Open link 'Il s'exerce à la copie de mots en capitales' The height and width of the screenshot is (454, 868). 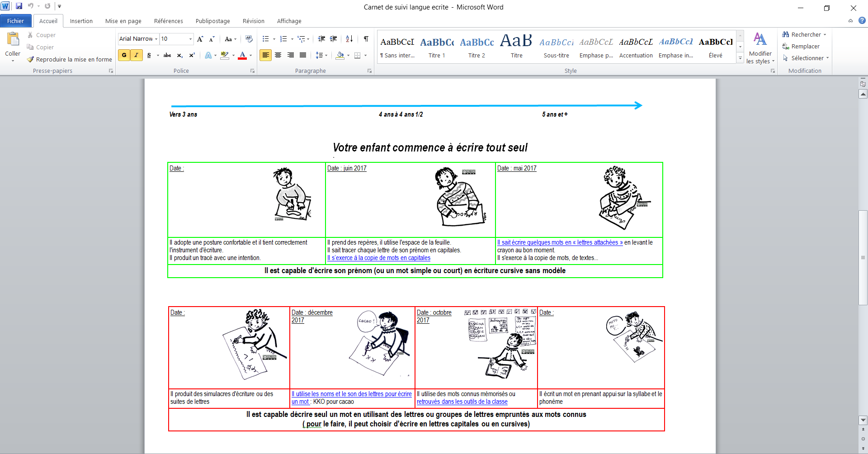tap(378, 258)
